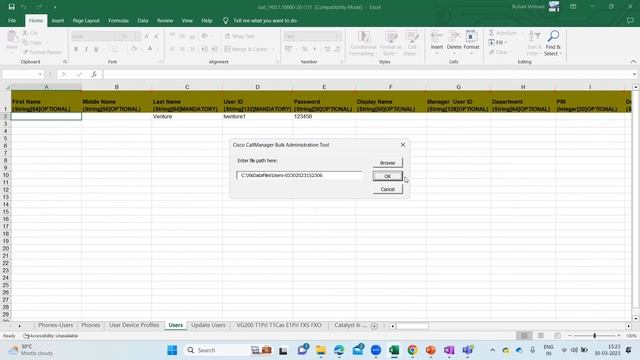The height and width of the screenshot is (360, 640).
Task: Click the Wrap Text button
Action: 240,36
